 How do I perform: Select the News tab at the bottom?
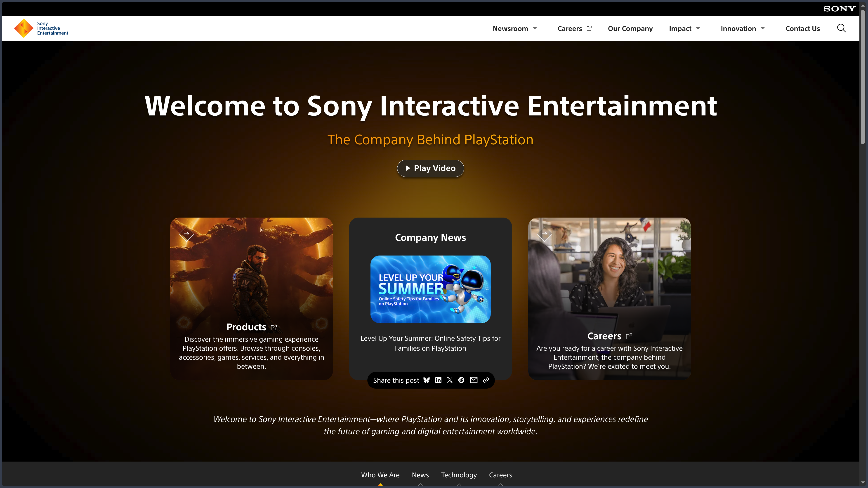(420, 475)
